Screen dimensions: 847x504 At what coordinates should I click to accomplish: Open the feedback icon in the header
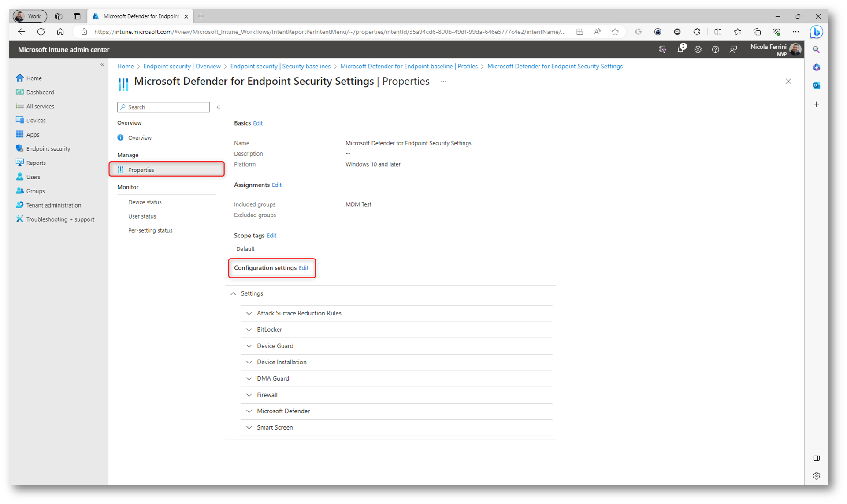[733, 49]
